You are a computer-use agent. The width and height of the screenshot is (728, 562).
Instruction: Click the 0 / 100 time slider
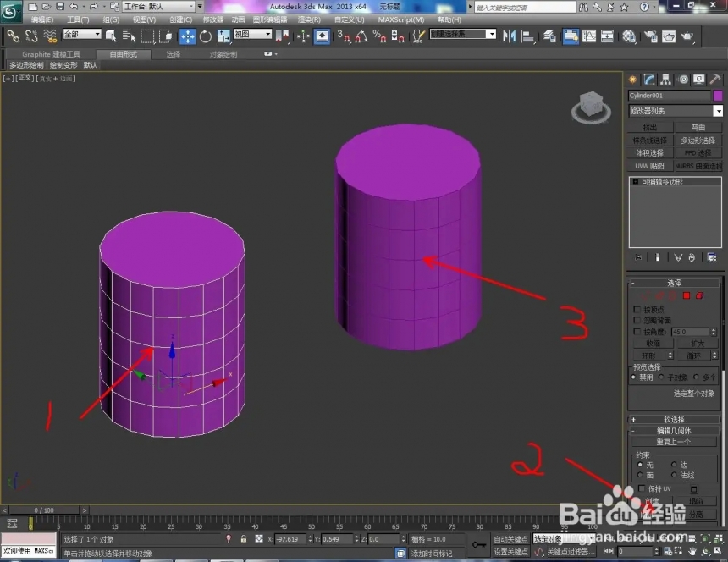[x=44, y=510]
